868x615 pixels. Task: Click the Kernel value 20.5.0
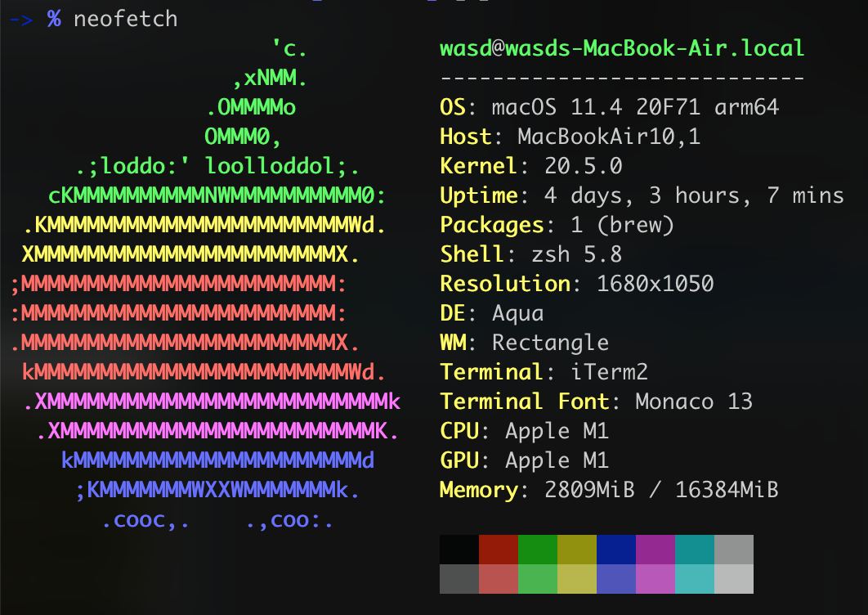(583, 166)
